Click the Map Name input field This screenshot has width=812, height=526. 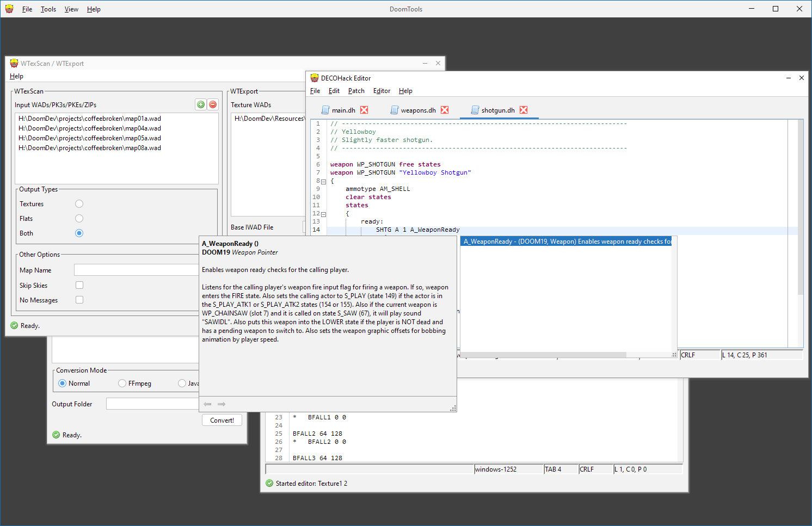(137, 270)
